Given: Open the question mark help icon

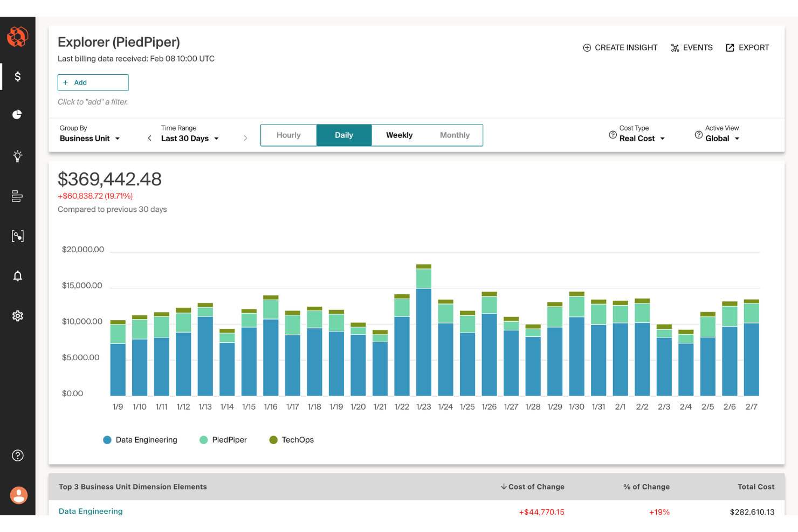Looking at the screenshot, I should tap(17, 455).
